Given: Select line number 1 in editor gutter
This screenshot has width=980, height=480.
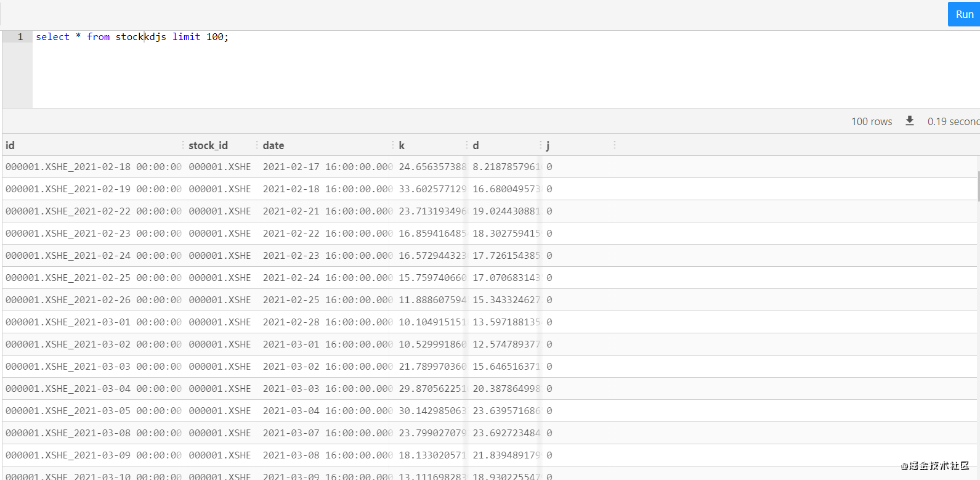Looking at the screenshot, I should tap(20, 37).
